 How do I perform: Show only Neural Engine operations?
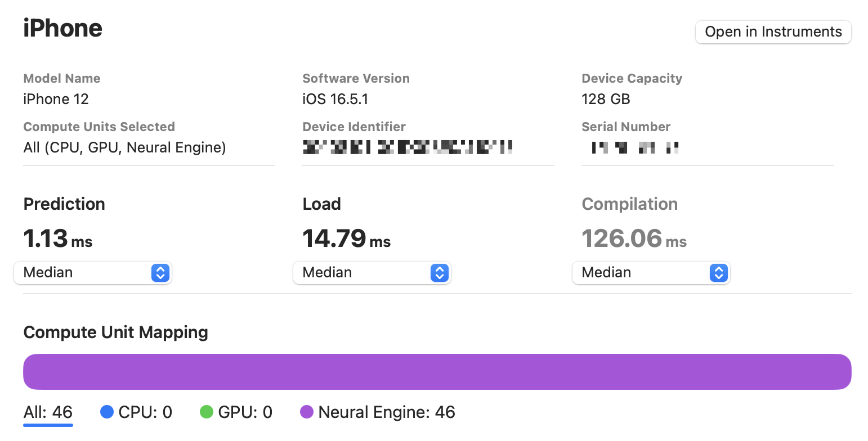tap(387, 412)
